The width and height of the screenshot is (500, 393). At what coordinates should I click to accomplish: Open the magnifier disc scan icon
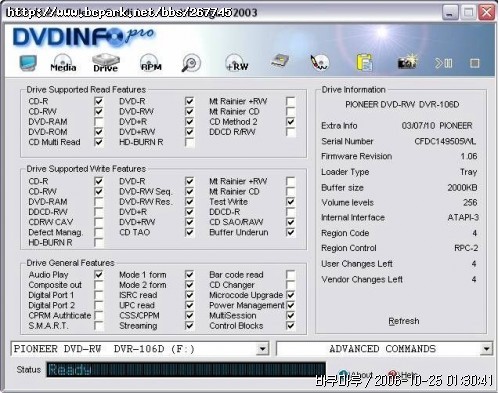pos(191,63)
